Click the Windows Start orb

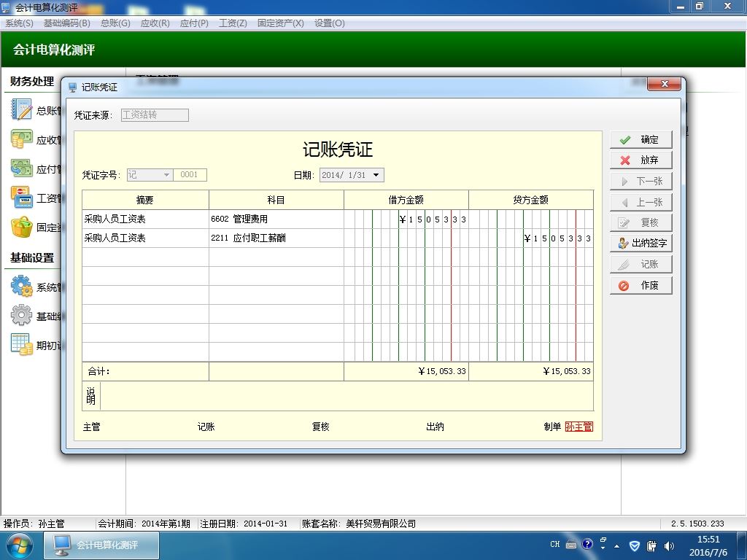20,545
